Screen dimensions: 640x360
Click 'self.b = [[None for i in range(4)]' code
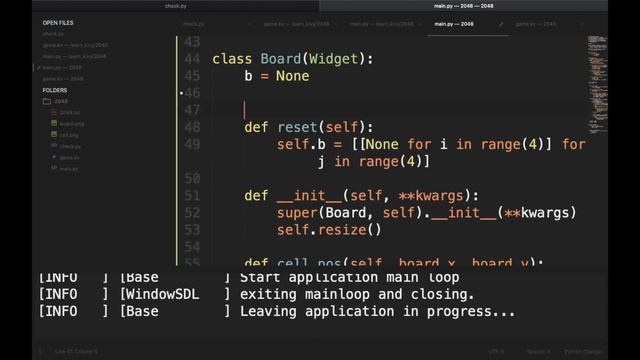click(x=414, y=144)
